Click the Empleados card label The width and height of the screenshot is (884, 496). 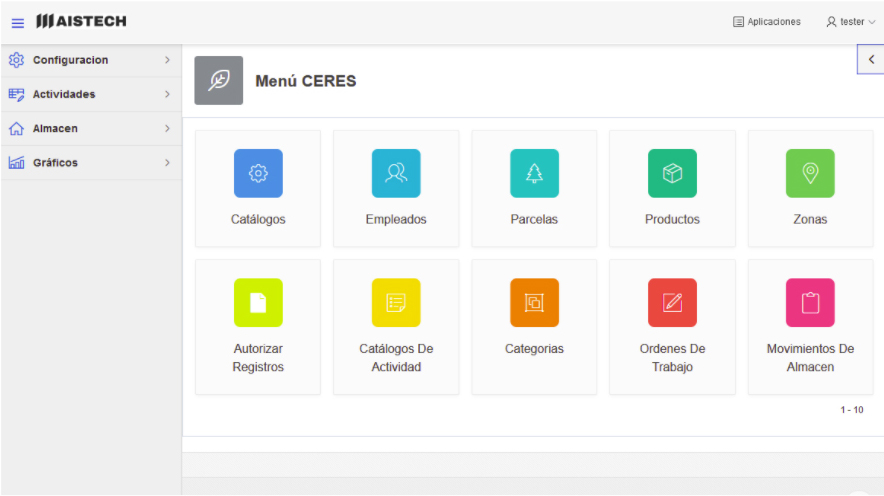pyautogui.click(x=396, y=219)
